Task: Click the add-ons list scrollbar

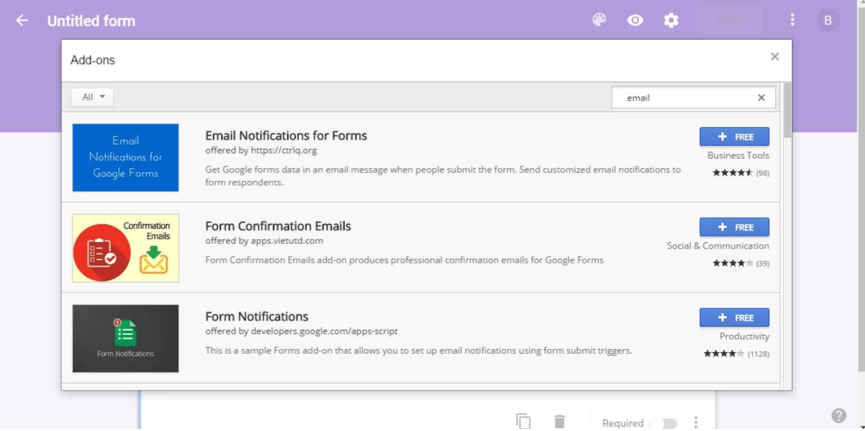Action: (x=787, y=110)
